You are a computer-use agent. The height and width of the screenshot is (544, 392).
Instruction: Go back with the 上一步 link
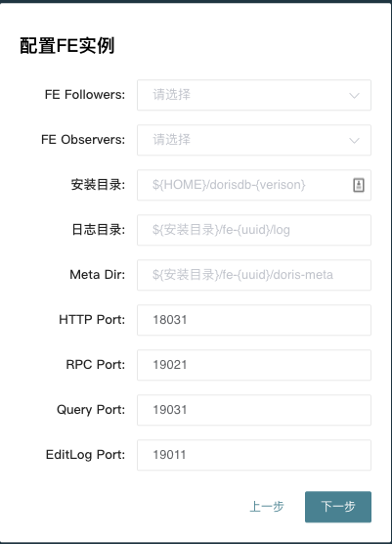coord(267,507)
